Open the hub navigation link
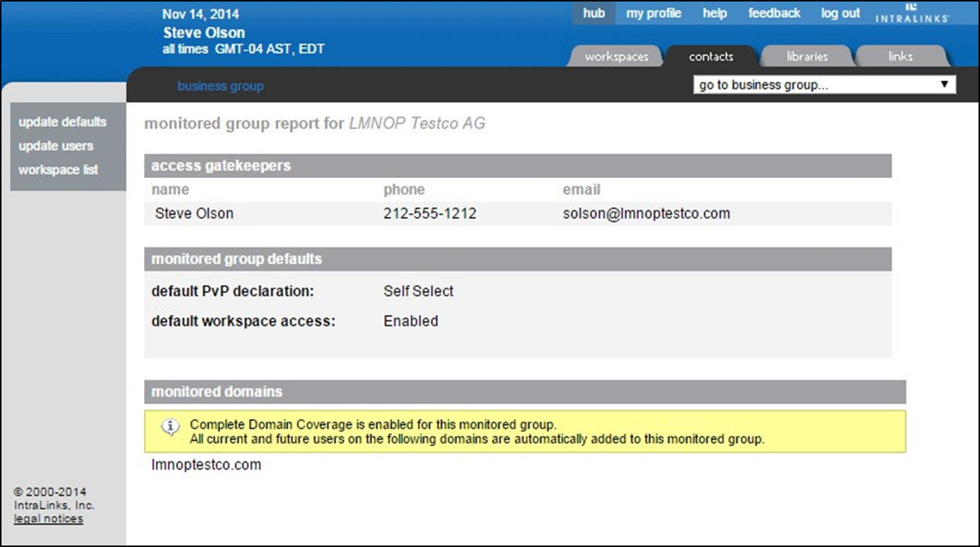This screenshot has height=547, width=980. click(x=594, y=13)
